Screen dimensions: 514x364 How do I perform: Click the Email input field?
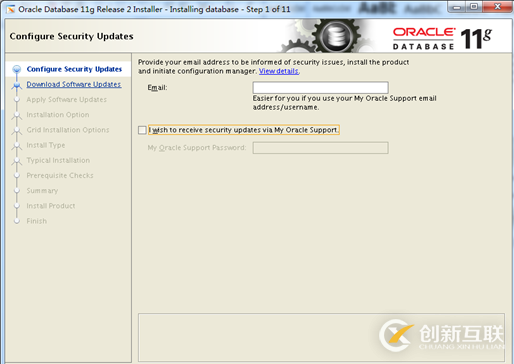[x=320, y=88]
